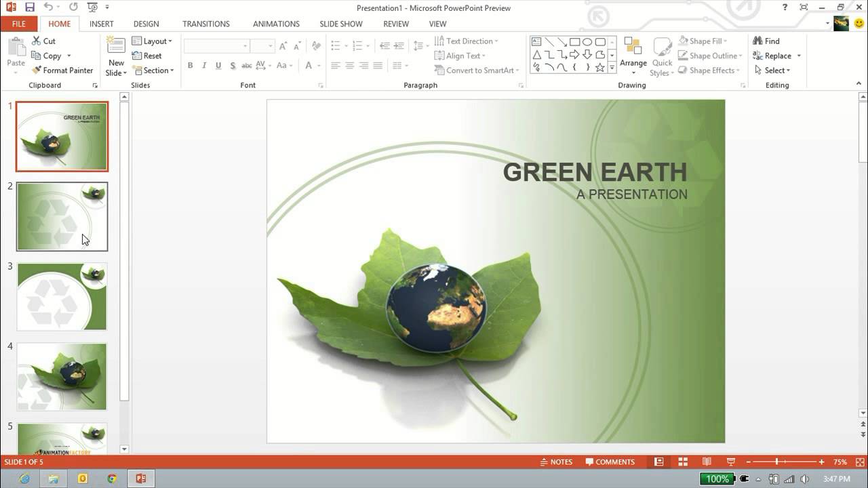Center align the text
The width and height of the screenshot is (868, 488).
(349, 66)
